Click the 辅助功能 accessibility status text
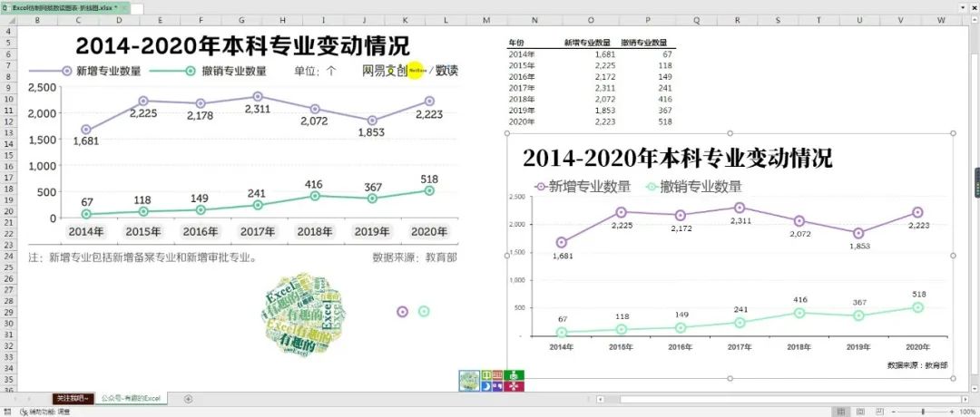 (x=49, y=412)
